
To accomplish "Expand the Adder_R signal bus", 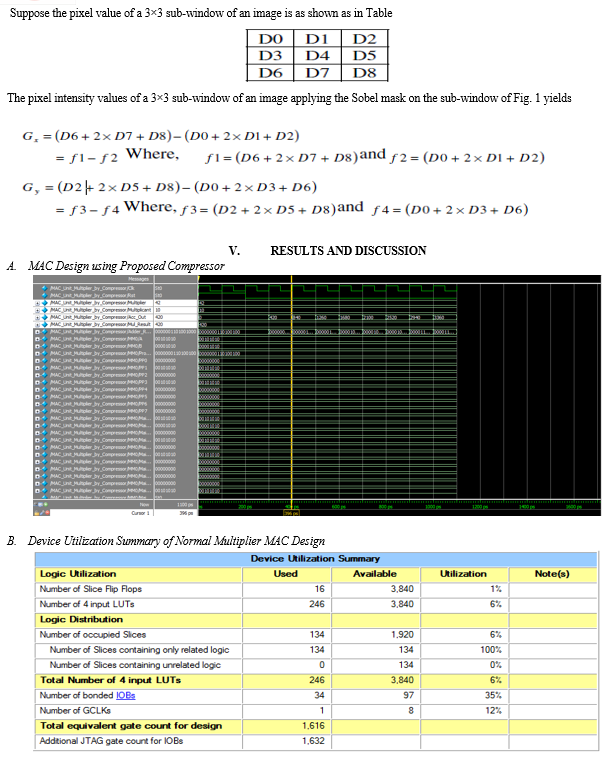I will coord(38,331).
